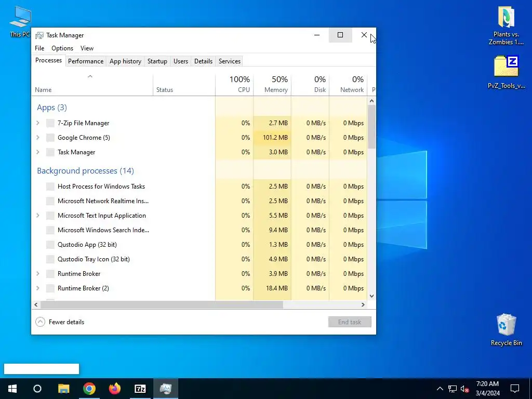Viewport: 532px width, 399px height.
Task: Collapse view with Fewer details
Action: tap(60, 322)
